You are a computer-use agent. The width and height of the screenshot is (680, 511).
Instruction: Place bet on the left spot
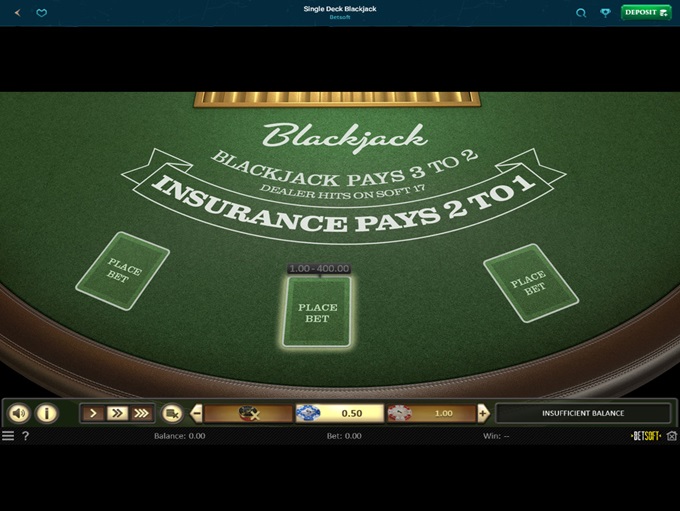coord(124,271)
